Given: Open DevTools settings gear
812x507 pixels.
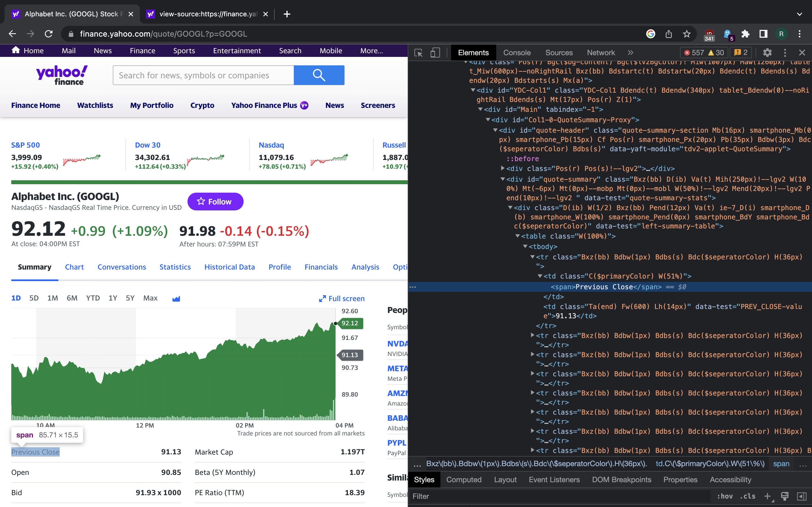Looking at the screenshot, I should pos(767,53).
